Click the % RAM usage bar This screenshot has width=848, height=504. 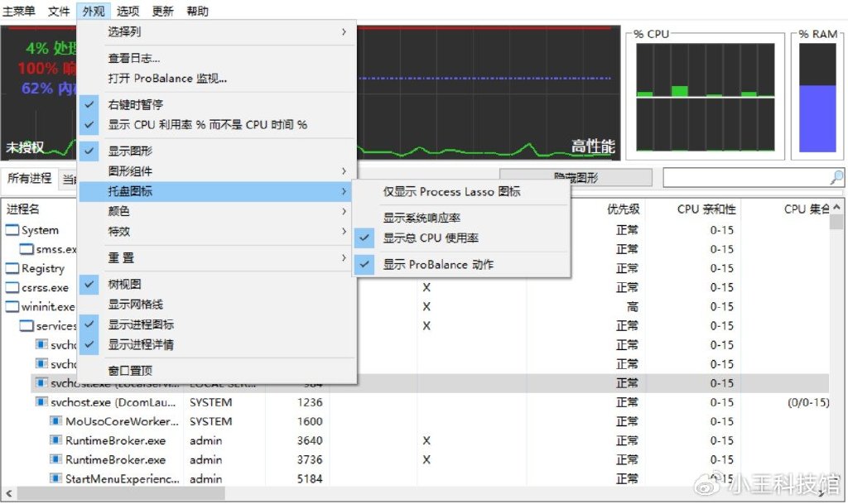point(817,98)
